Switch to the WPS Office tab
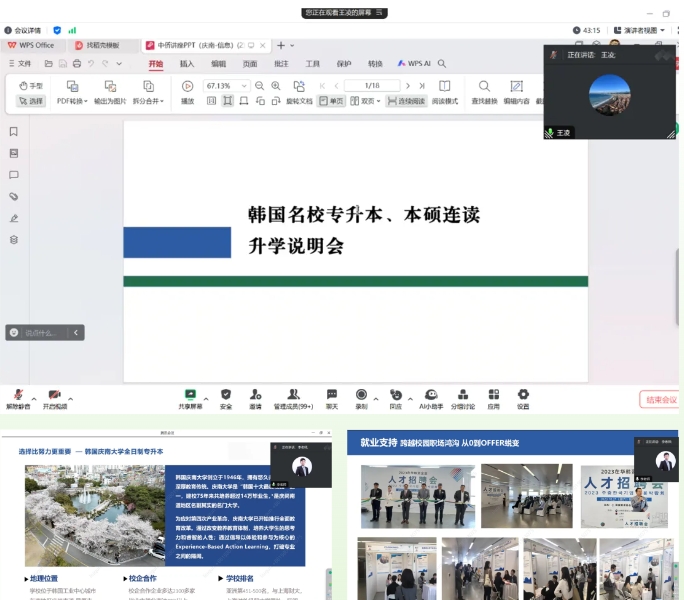Screen dimensions: 684x600 [x=31, y=45]
